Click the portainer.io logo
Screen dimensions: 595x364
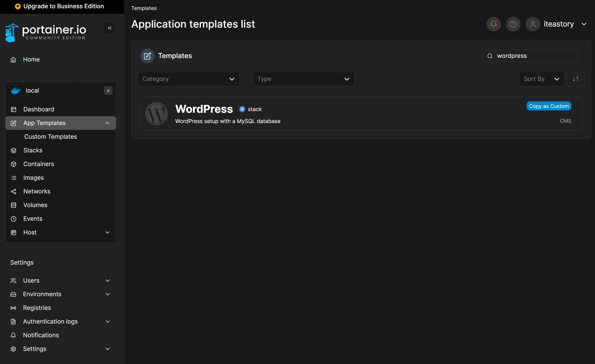coord(46,32)
